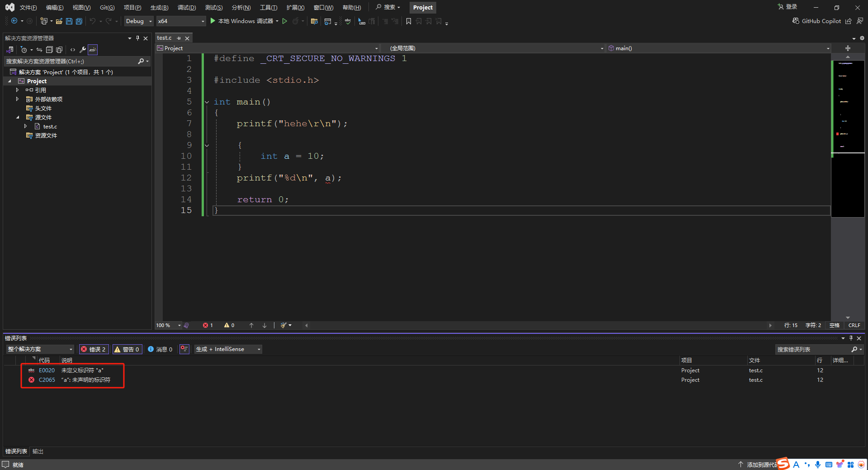Click the pending changes filter clock icon
The height and width of the screenshot is (470, 868).
(x=24, y=50)
